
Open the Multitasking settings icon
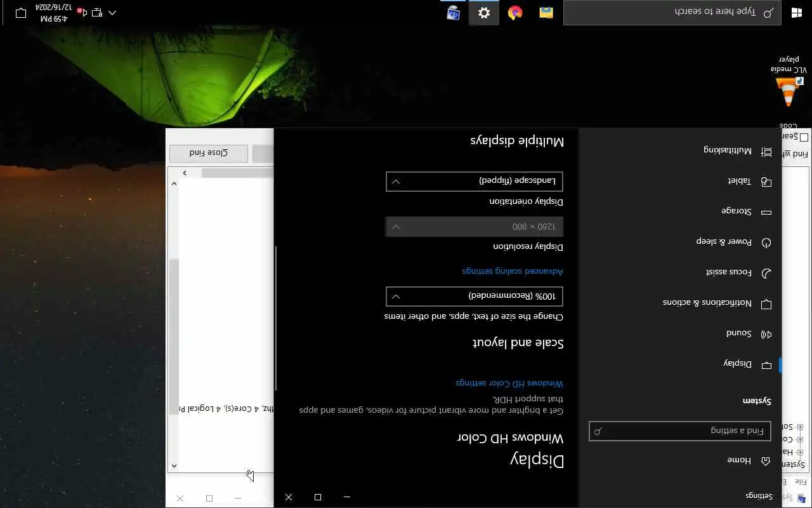point(766,151)
